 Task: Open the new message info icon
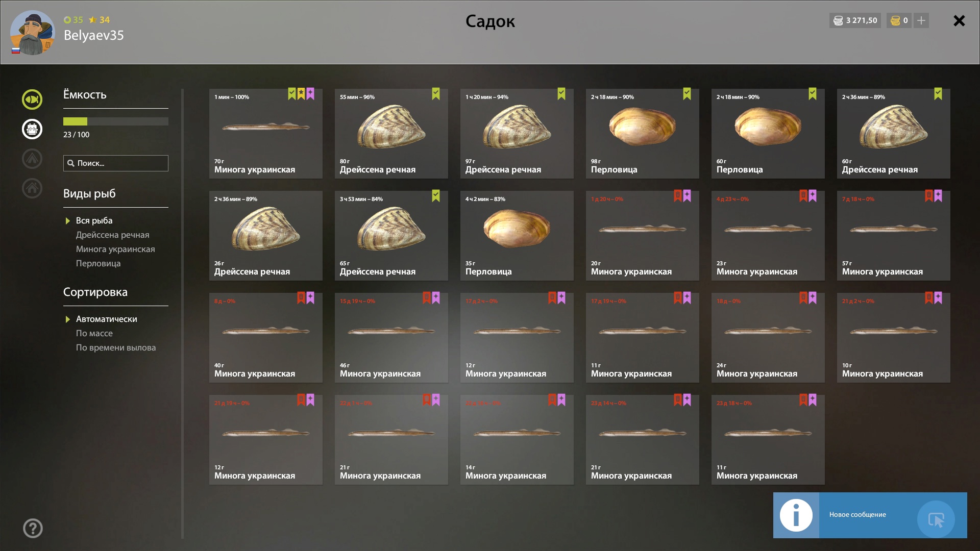pyautogui.click(x=796, y=515)
